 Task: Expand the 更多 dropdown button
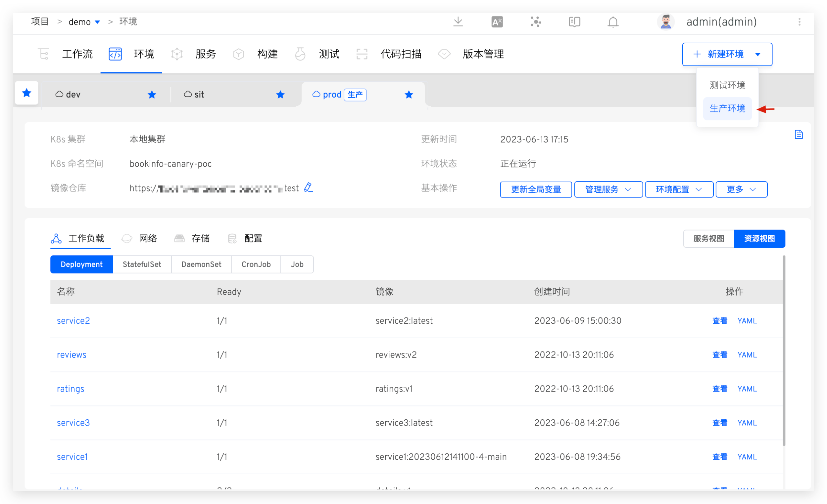[x=741, y=189]
